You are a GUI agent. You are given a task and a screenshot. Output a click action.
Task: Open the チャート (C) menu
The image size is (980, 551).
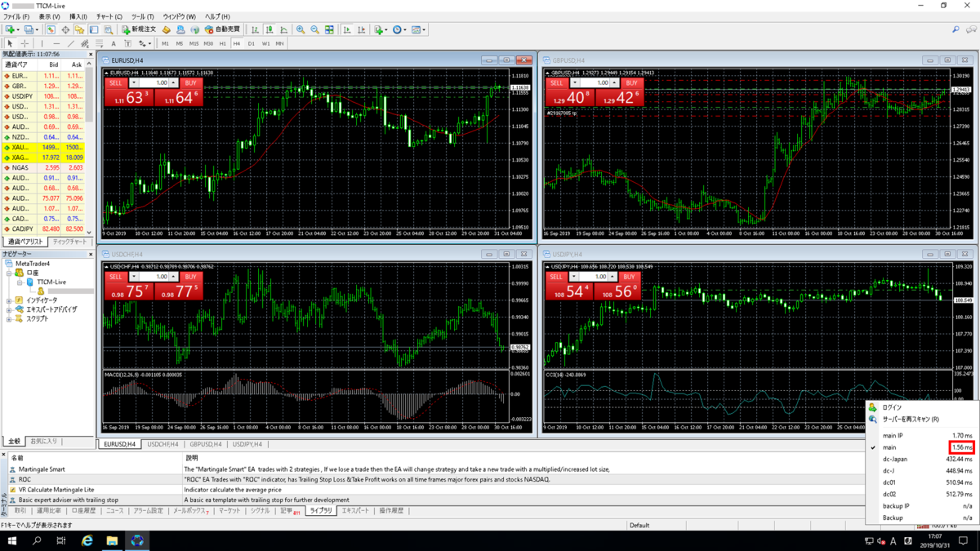pos(109,16)
